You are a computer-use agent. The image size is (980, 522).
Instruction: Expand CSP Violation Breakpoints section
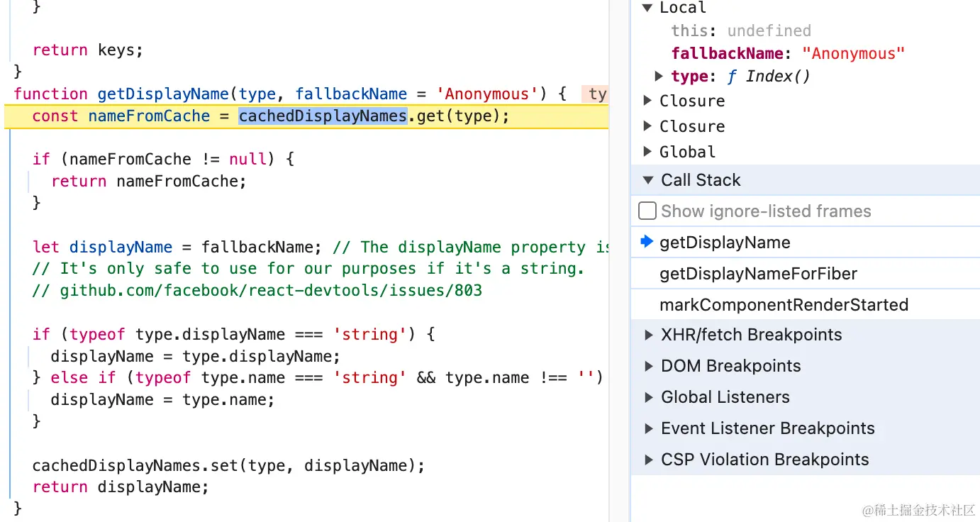tap(648, 460)
